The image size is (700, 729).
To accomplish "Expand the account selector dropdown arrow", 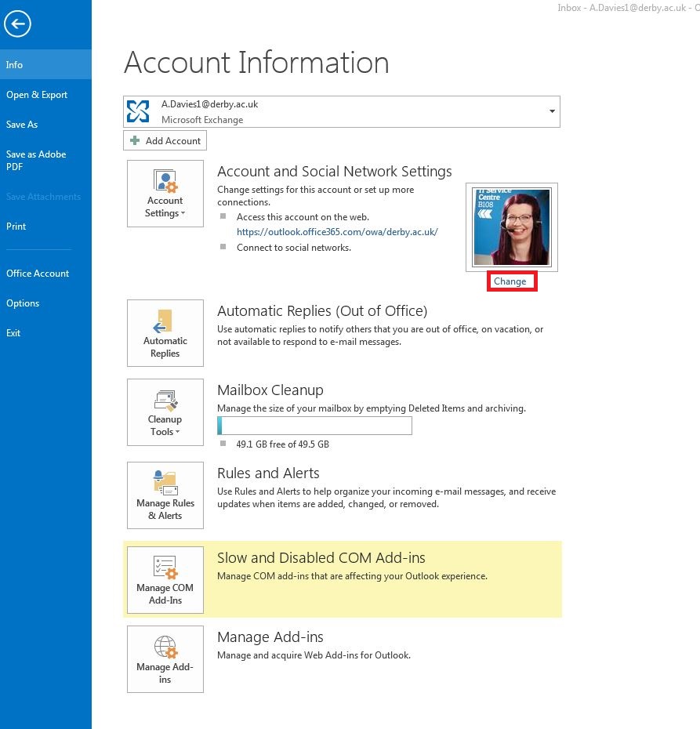I will (x=551, y=111).
